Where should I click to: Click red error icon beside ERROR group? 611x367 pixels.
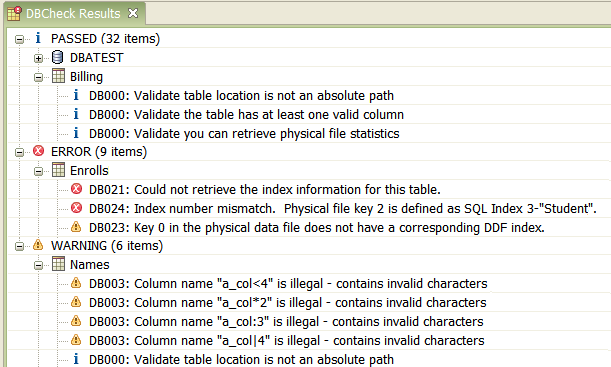click(39, 151)
